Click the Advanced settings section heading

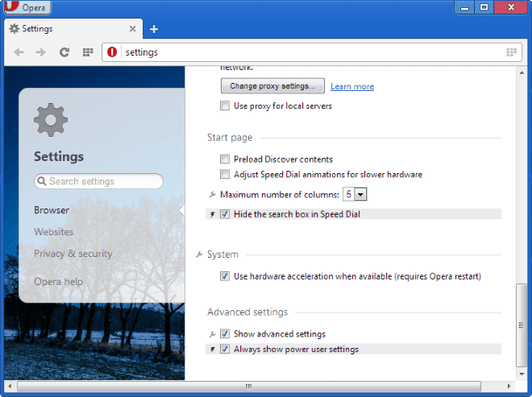tap(247, 312)
